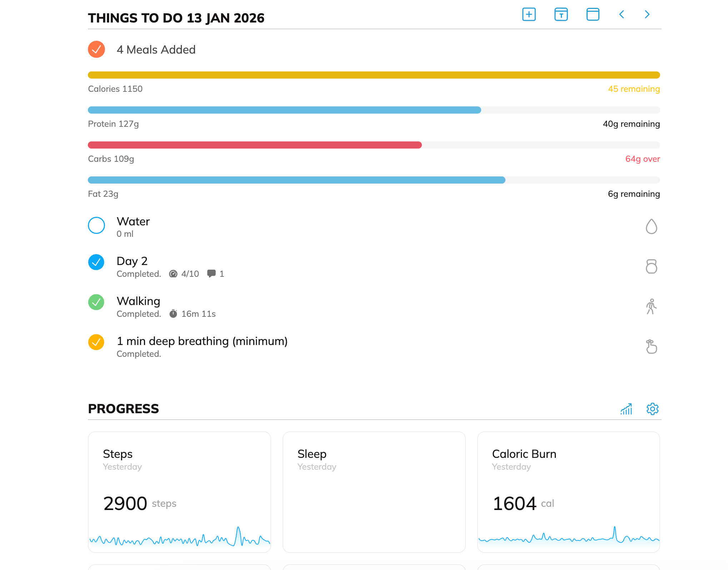The height and width of the screenshot is (570, 728).
Task: Open the calendar view icon
Action: [x=593, y=15]
